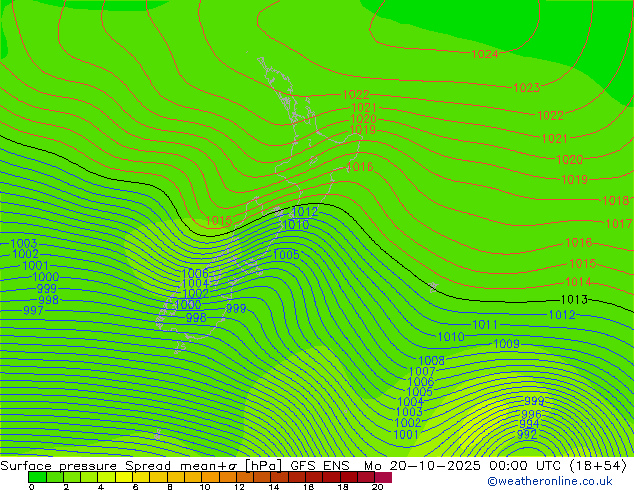Select the blue 997 contour label

(33, 310)
